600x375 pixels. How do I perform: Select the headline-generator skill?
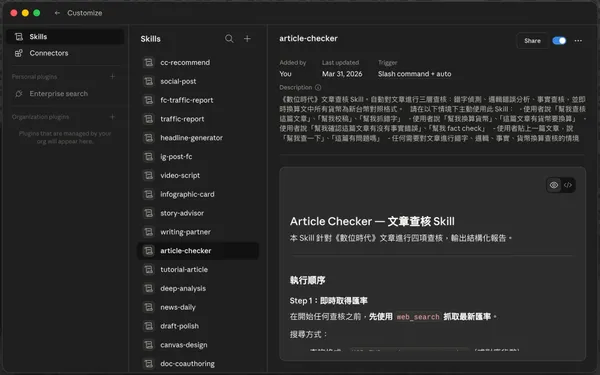[198, 138]
